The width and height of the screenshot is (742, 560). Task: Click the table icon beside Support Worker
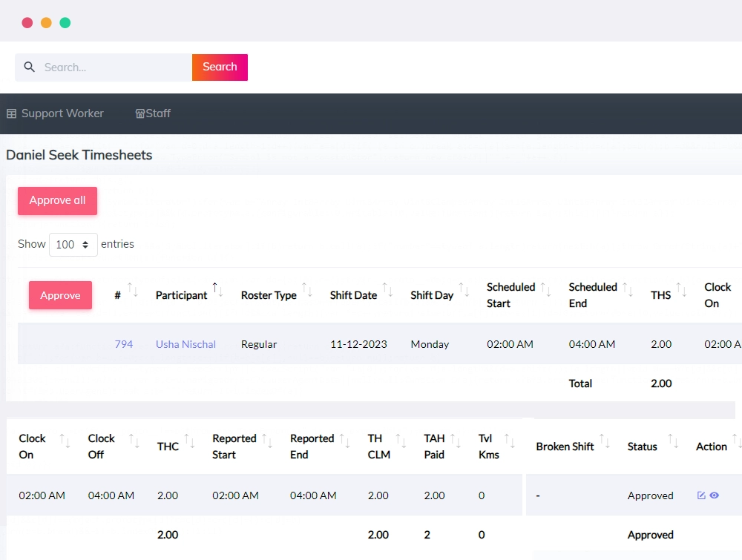tap(11, 113)
